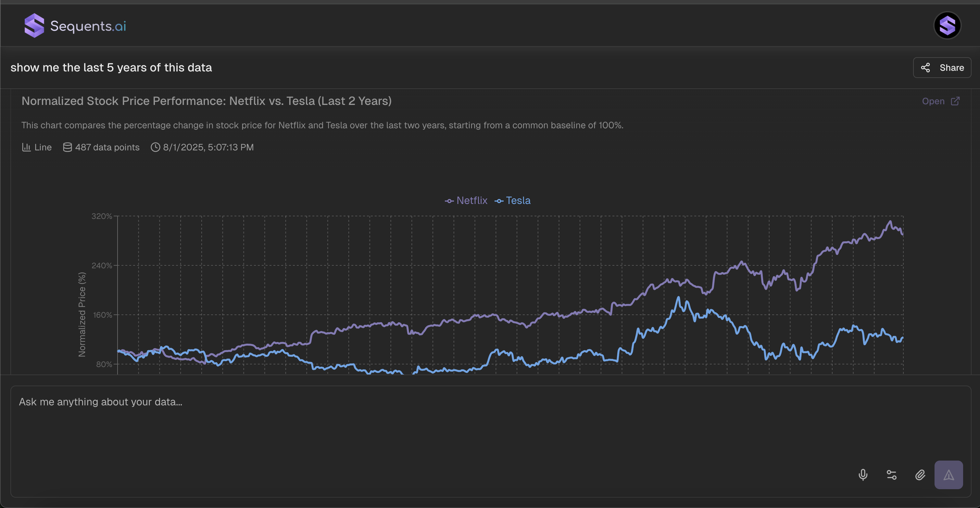Click the 80% y-axis label
The image size is (980, 508).
[104, 364]
